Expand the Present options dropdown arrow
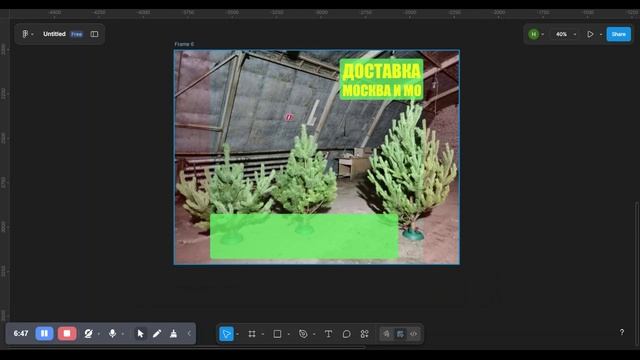The height and width of the screenshot is (360, 640). [x=601, y=34]
